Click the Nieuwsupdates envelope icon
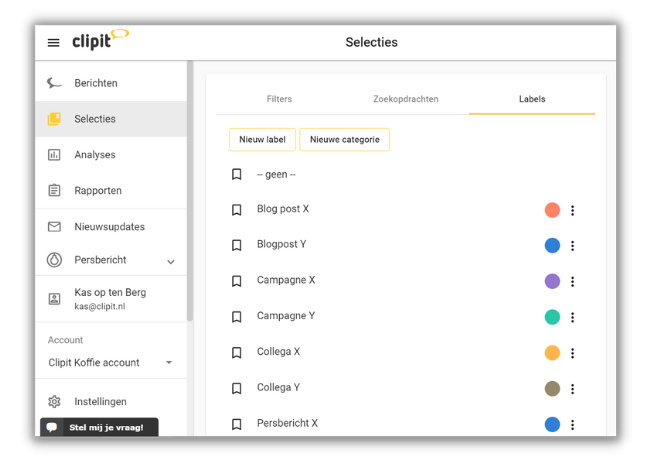This screenshot has width=654, height=463. 54,227
